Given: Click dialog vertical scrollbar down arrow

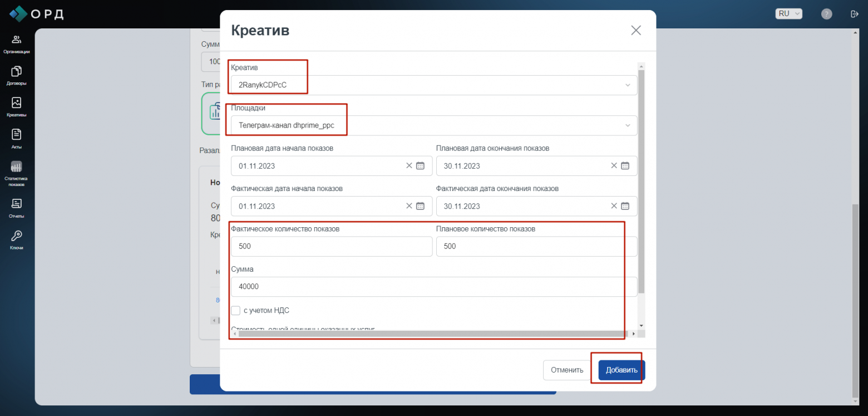Looking at the screenshot, I should (x=641, y=325).
